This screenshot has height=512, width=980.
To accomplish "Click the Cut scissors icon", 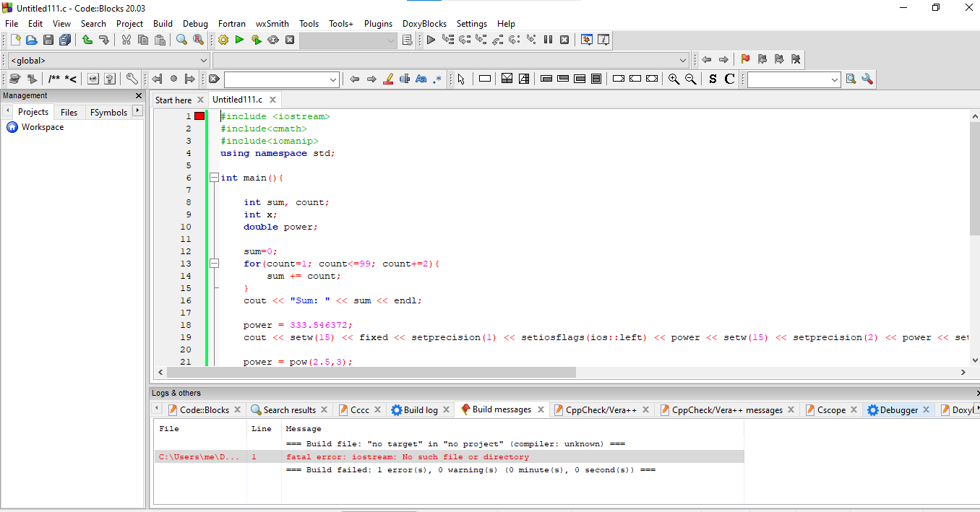I will (x=126, y=40).
